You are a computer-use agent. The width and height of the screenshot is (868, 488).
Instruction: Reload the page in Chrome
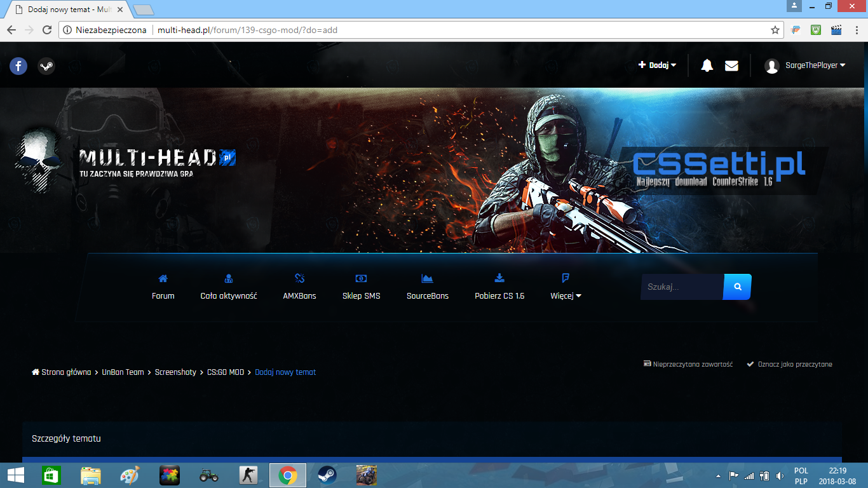(46, 30)
